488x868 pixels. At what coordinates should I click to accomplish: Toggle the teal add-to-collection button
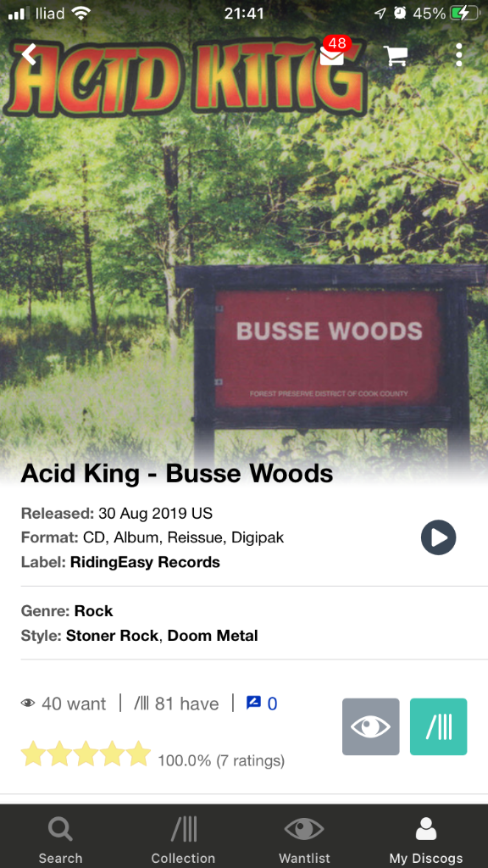438,726
